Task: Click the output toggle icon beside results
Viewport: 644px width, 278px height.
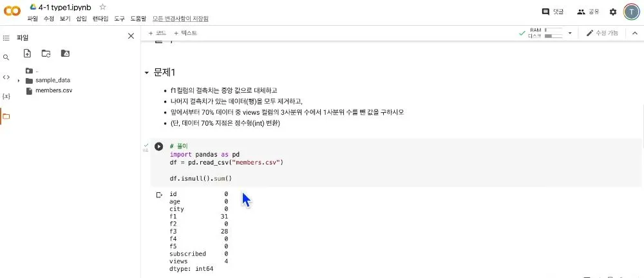Action: [x=159, y=195]
